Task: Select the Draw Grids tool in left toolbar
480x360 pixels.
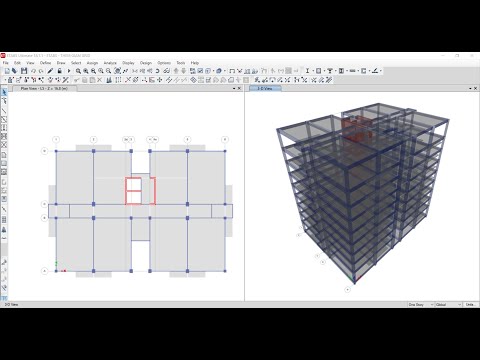Action: [x=4, y=220]
